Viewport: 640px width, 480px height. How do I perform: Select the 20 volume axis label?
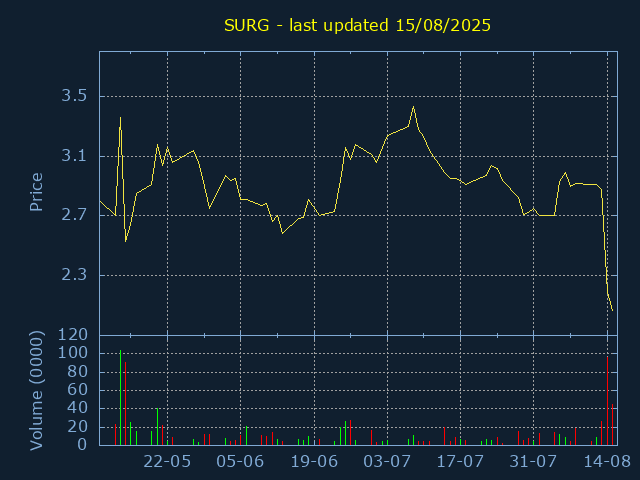(x=78, y=427)
